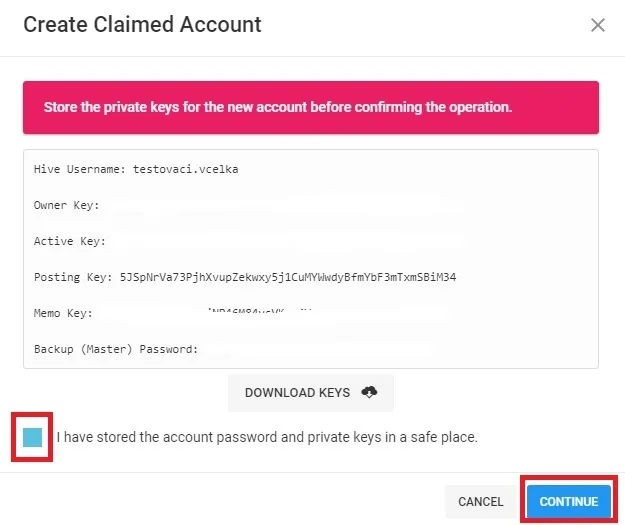Click the pink private keys warning banner
Image resolution: width=625 pixels, height=525 pixels.
[311, 107]
